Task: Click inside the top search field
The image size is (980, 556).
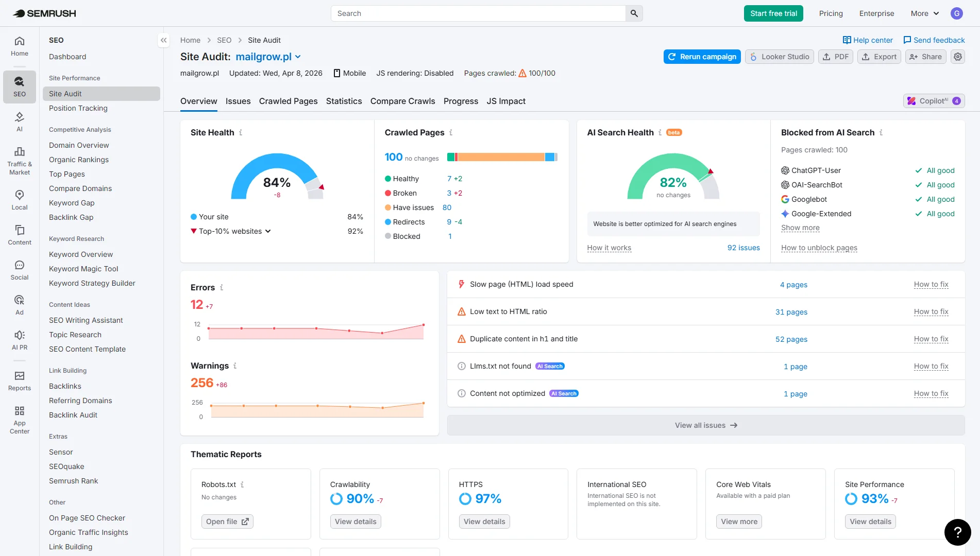Action: tap(478, 13)
